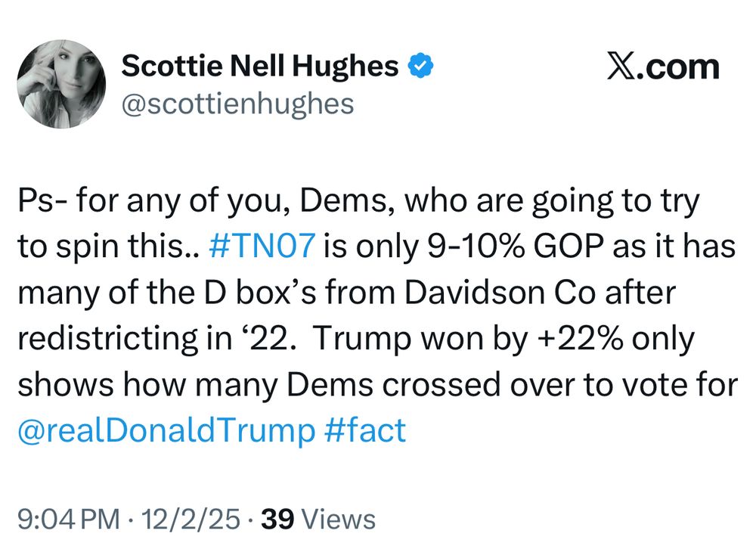The image size is (756, 549).
Task: Click the Ps- text starting the tweet
Action: click(x=42, y=200)
